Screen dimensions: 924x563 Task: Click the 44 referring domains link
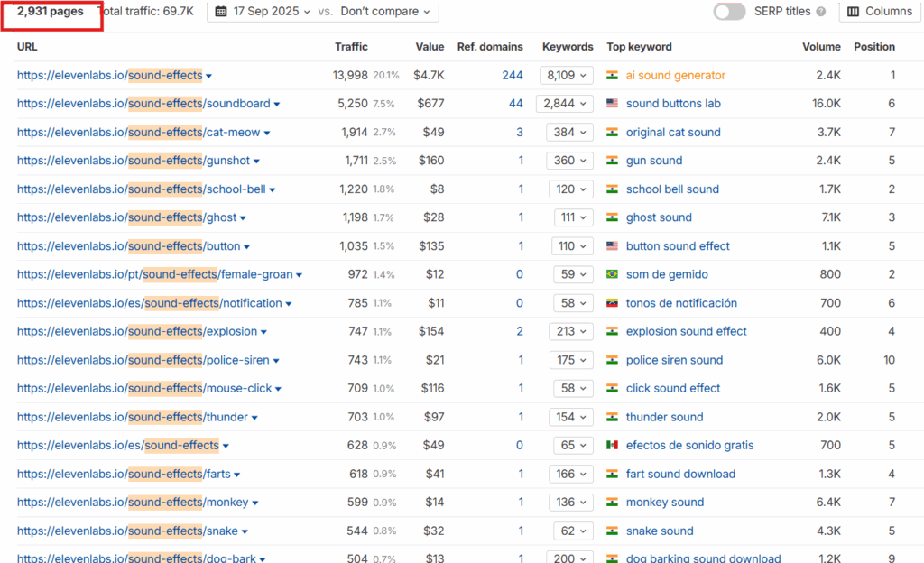pos(515,104)
